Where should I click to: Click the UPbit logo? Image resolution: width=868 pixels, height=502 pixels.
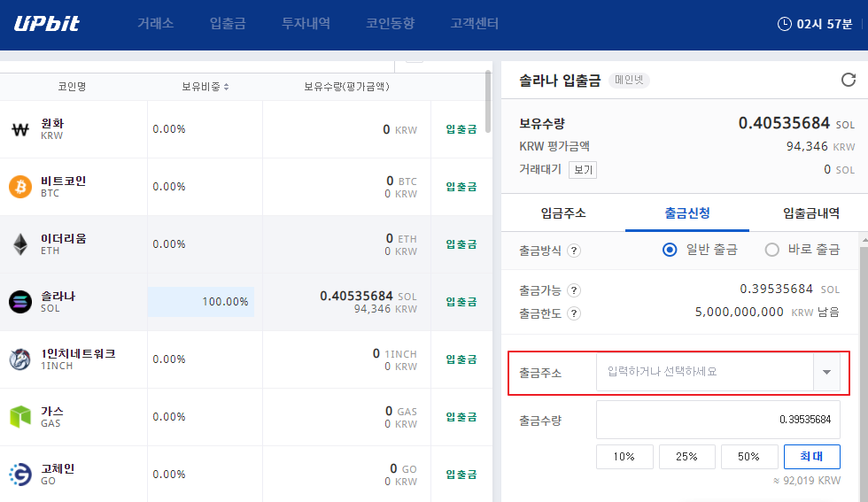point(46,23)
